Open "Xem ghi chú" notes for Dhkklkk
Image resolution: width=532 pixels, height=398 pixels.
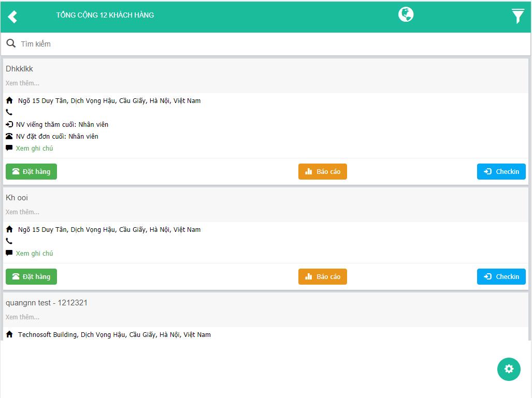point(34,148)
